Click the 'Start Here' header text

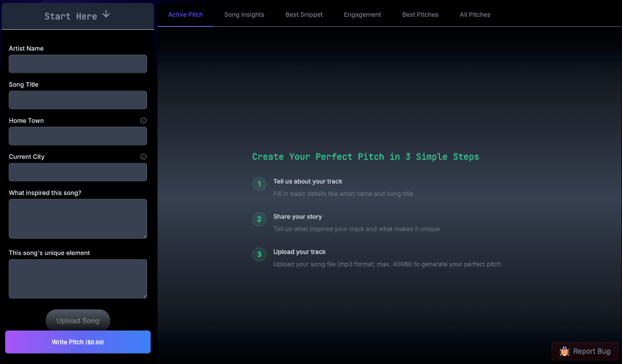(x=71, y=16)
